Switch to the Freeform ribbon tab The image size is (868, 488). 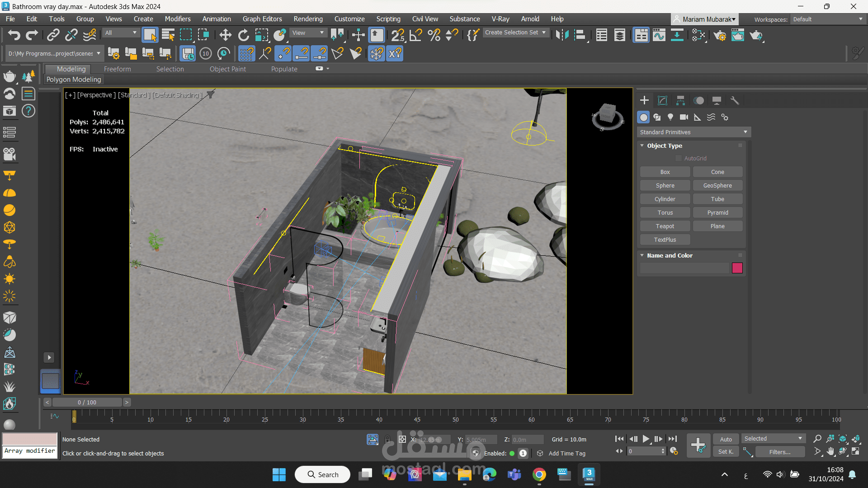pos(117,69)
